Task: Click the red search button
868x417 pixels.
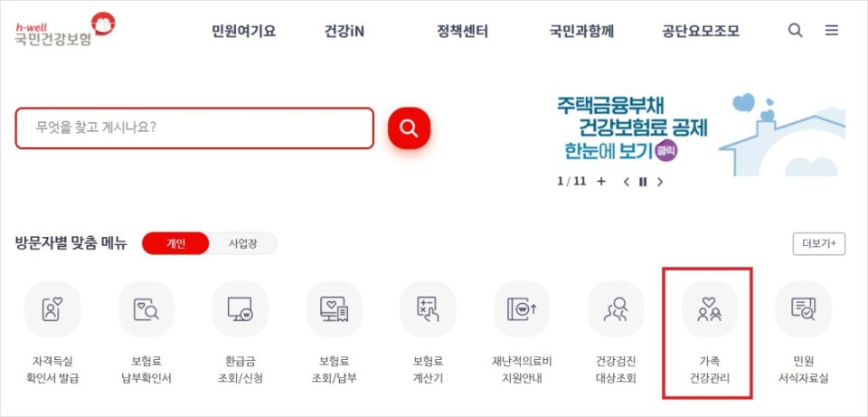Action: point(409,128)
